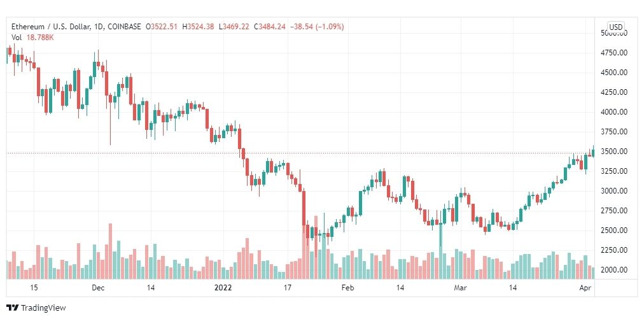Select the 2500.00 price level on scale
Image resolution: width=644 pixels, height=319 pixels.
(x=612, y=230)
